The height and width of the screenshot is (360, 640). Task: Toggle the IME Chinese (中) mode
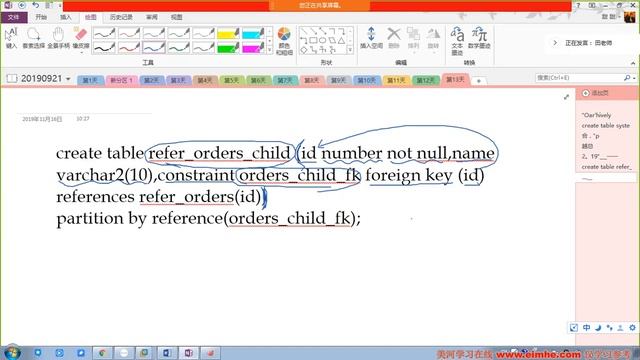587,327
